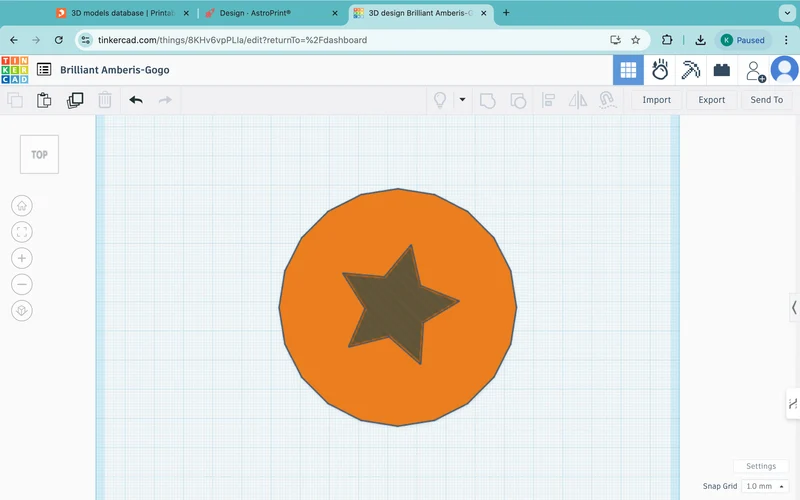Click the Delete trash icon
This screenshot has width=800, height=500.
click(x=105, y=100)
